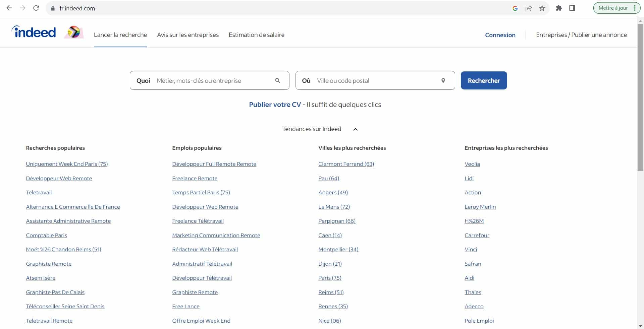Open Pau (64) city link

pyautogui.click(x=328, y=178)
